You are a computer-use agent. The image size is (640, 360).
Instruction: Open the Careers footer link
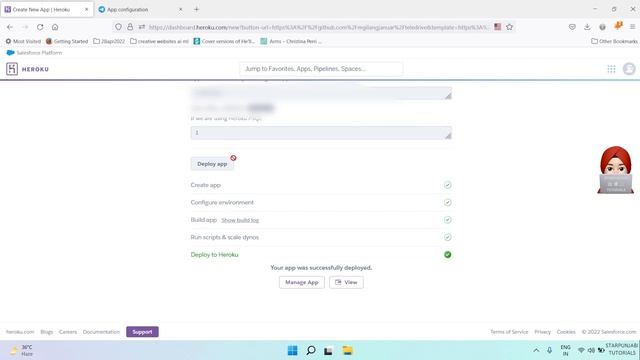pyautogui.click(x=68, y=332)
